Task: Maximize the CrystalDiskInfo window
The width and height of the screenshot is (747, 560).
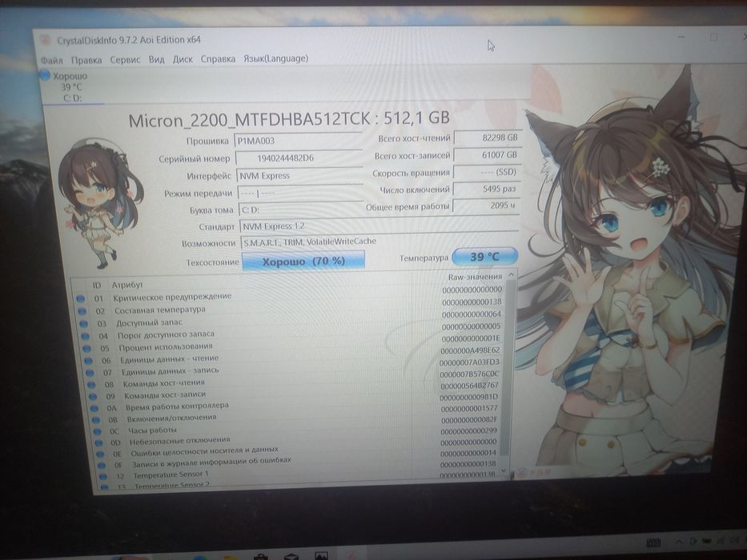Action: 713,37
